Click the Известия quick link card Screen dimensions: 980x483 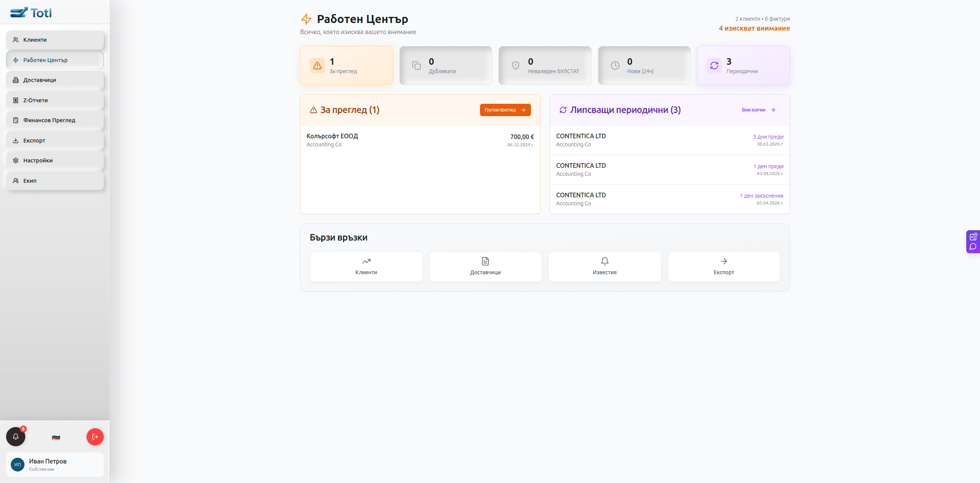tap(604, 267)
